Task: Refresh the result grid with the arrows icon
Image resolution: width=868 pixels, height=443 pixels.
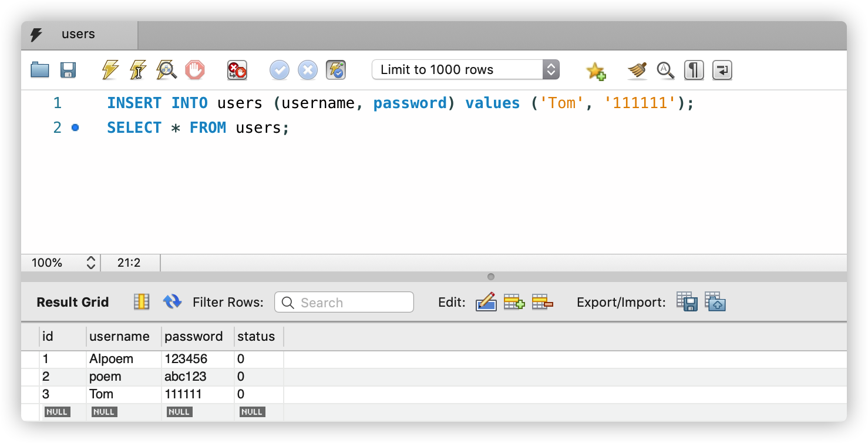Action: [172, 302]
